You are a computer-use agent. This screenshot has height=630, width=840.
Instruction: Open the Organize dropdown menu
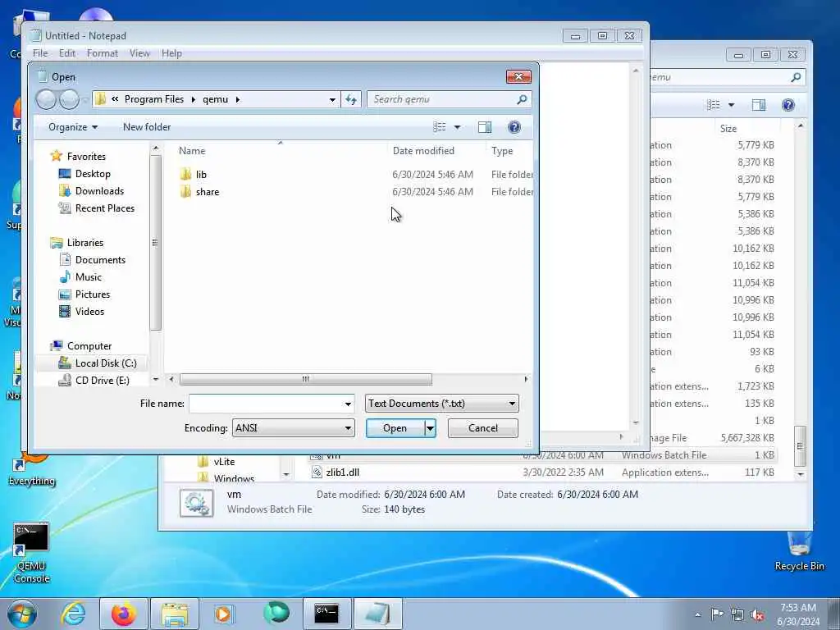(x=73, y=127)
